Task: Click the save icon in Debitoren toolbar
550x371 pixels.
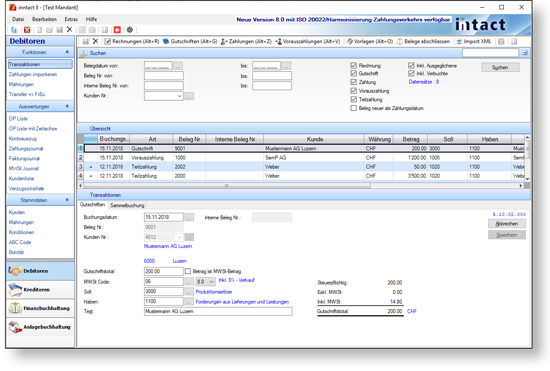Action: tap(86, 41)
